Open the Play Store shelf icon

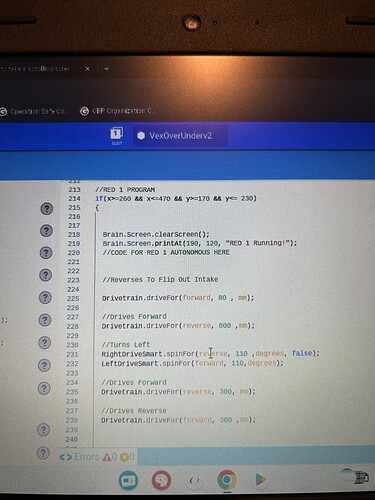click(260, 480)
